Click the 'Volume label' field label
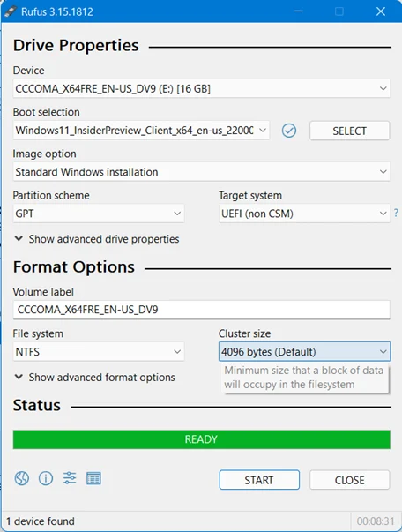This screenshot has width=402, height=532. [43, 292]
